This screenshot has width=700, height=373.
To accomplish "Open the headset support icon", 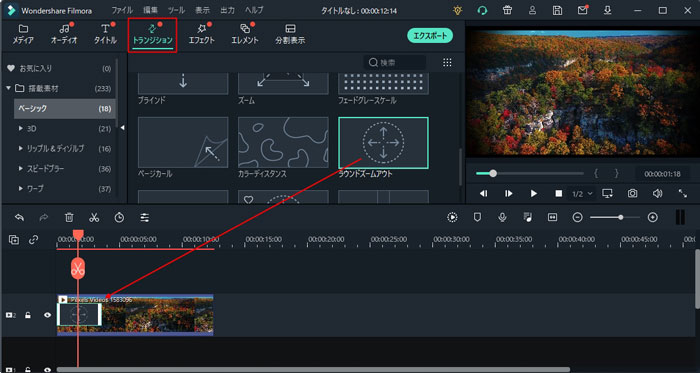I will (482, 10).
